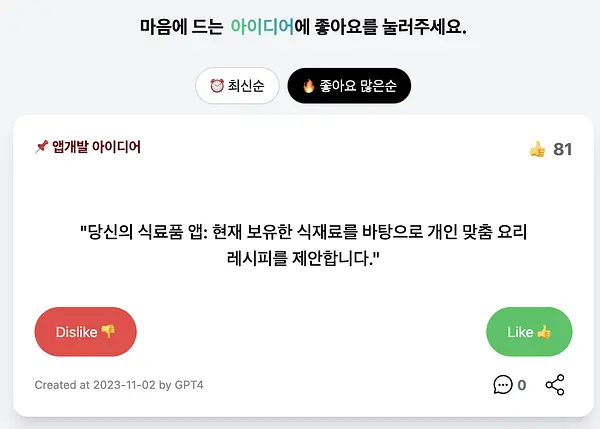Sort ideas by 좋아요 많은순

pyautogui.click(x=349, y=86)
